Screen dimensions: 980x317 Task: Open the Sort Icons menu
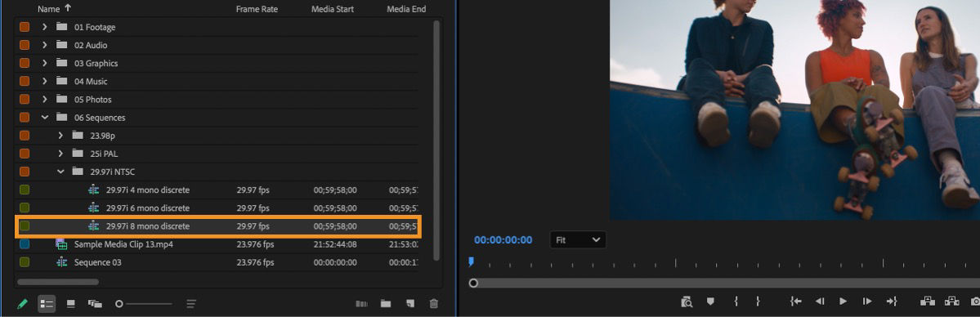[191, 304]
